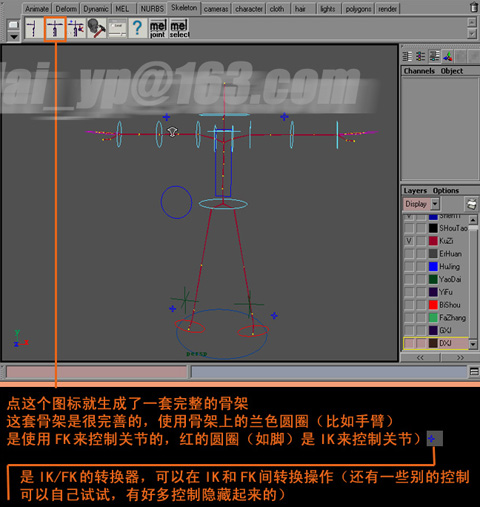Open the blue question mark help icon
480x507 pixels.
coord(137,28)
